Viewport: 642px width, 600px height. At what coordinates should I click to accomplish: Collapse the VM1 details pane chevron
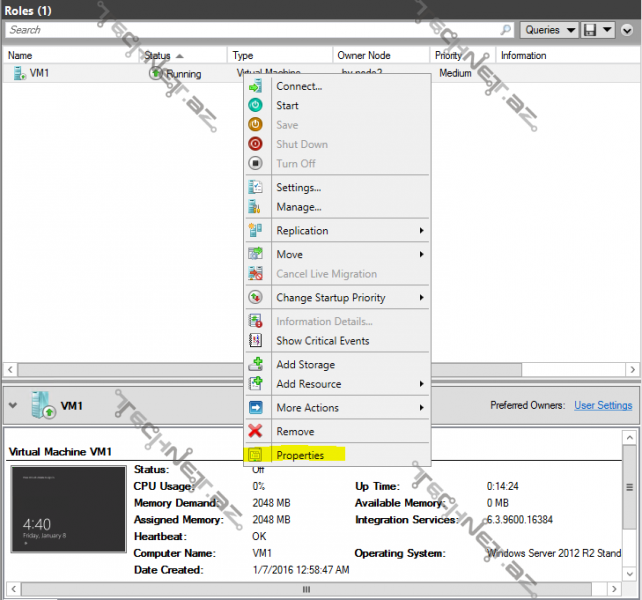click(x=13, y=406)
